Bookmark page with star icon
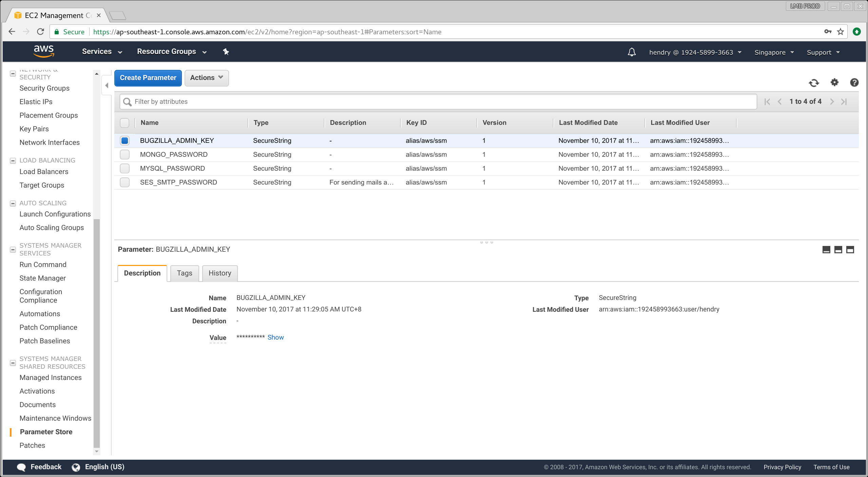The height and width of the screenshot is (477, 868). (841, 32)
